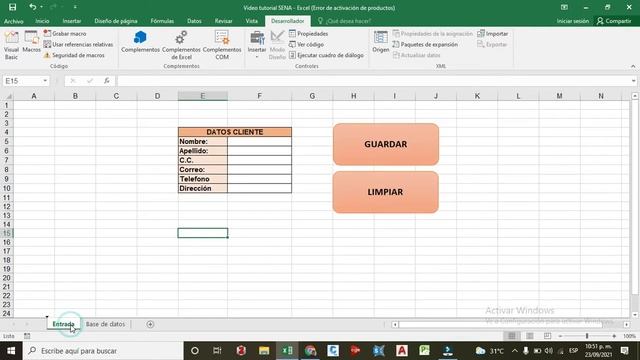Image resolution: width=640 pixels, height=360 pixels.
Task: Click the zoom slider handle
Action: point(587,336)
